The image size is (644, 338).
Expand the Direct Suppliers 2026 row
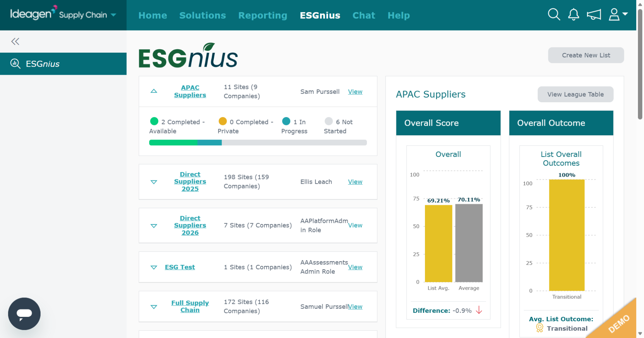[x=154, y=226]
